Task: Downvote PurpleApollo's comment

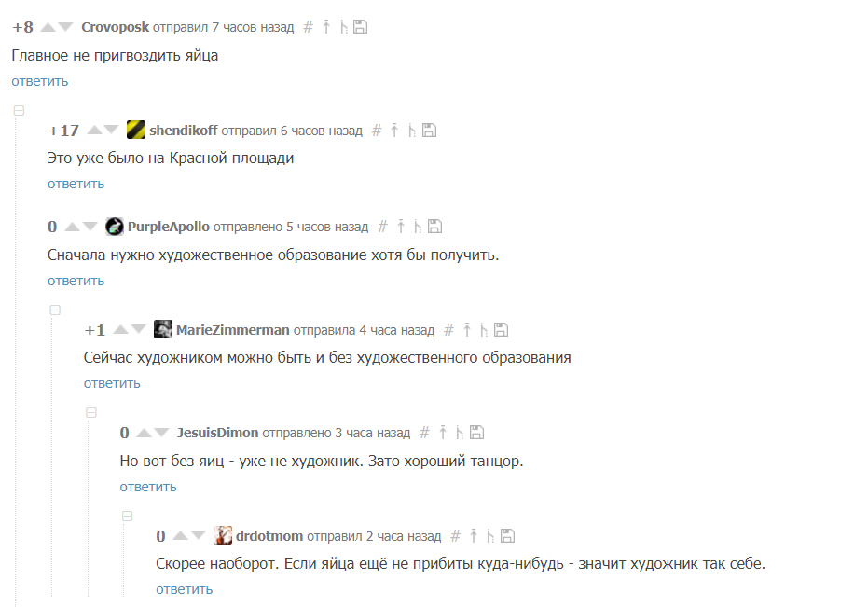Action: tap(90, 227)
